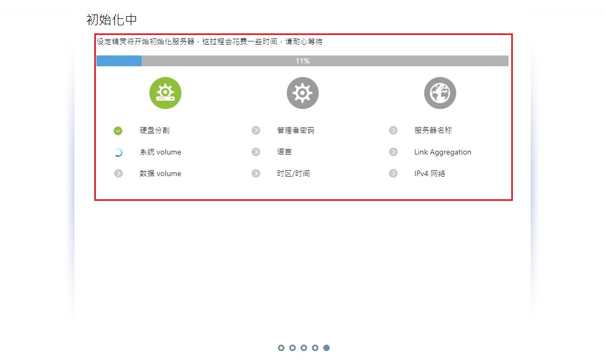This screenshot has height=364, width=605.
Task: Click the 管理者密码 label
Action: click(296, 130)
